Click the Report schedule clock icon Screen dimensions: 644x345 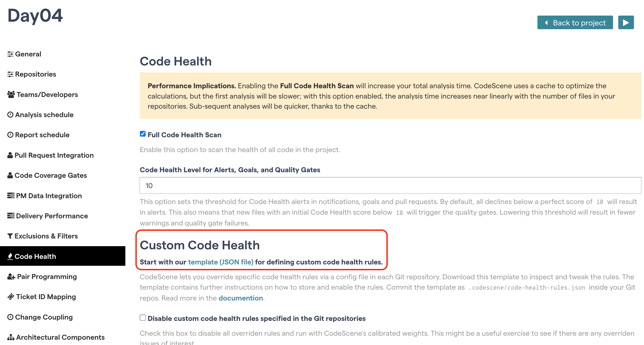pos(10,135)
